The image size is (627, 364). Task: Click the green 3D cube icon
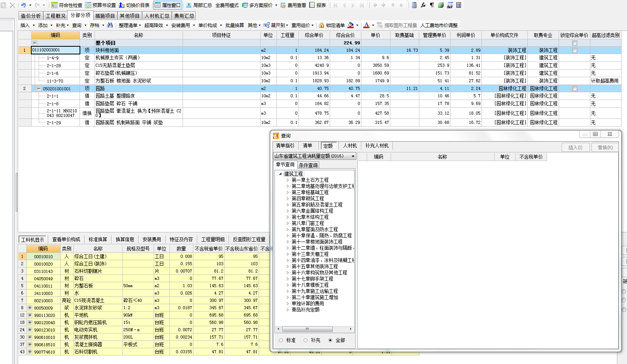click(x=441, y=5)
